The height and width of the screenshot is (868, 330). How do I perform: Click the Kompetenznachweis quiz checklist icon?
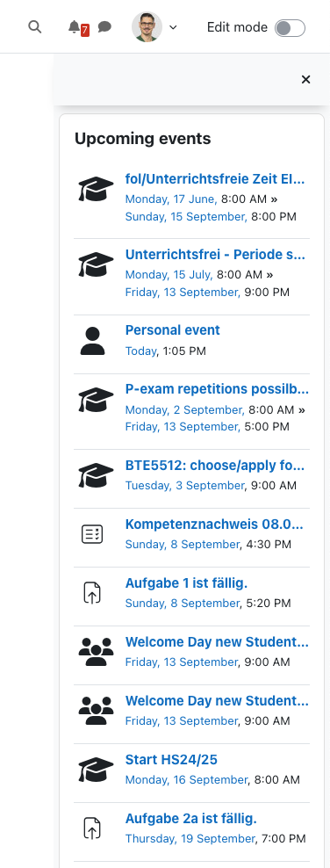[x=92, y=534]
